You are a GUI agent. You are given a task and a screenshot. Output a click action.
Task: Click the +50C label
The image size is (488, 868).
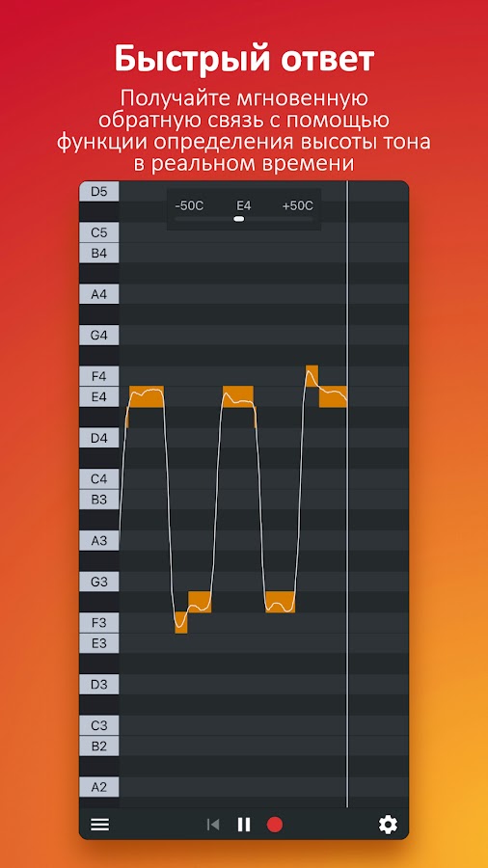298,206
